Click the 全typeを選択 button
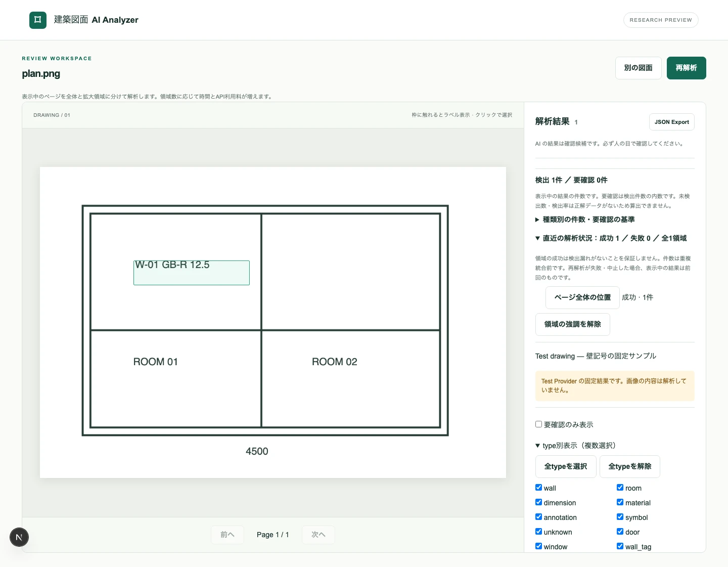 pyautogui.click(x=566, y=466)
